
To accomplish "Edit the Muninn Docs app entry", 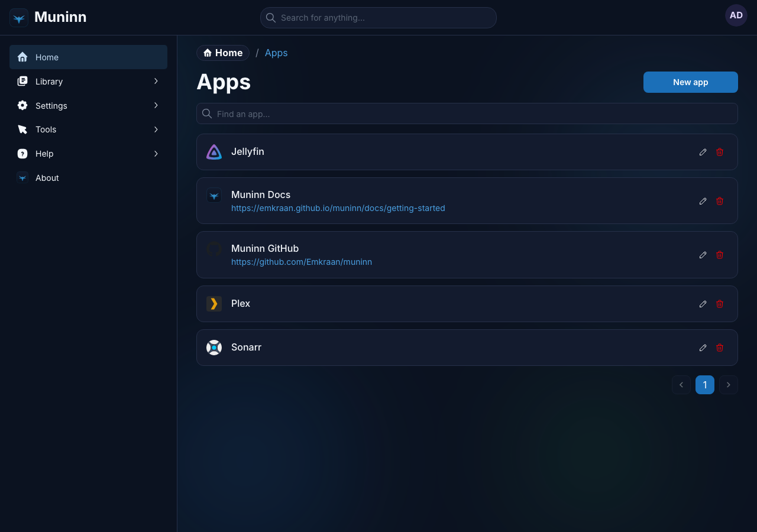I will pos(703,201).
